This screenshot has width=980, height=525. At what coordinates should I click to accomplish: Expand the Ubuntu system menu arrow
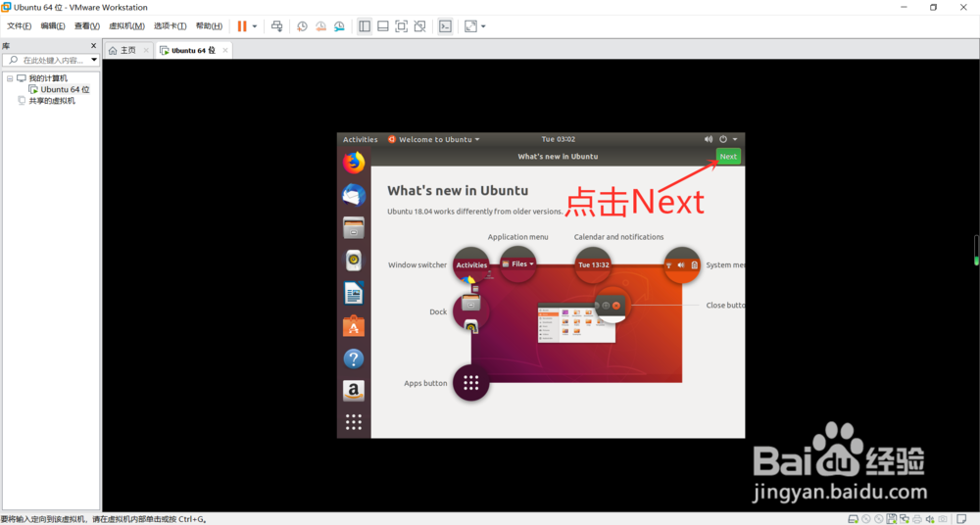pyautogui.click(x=735, y=139)
